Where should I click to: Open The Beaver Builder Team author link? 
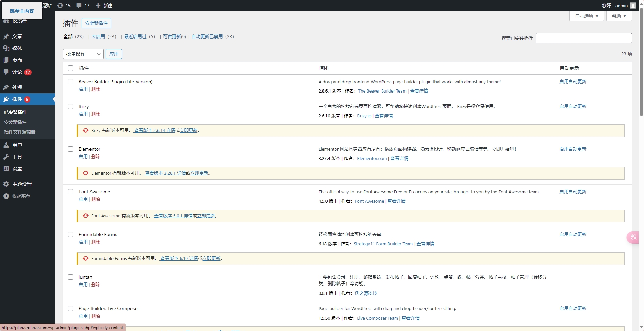point(382,91)
